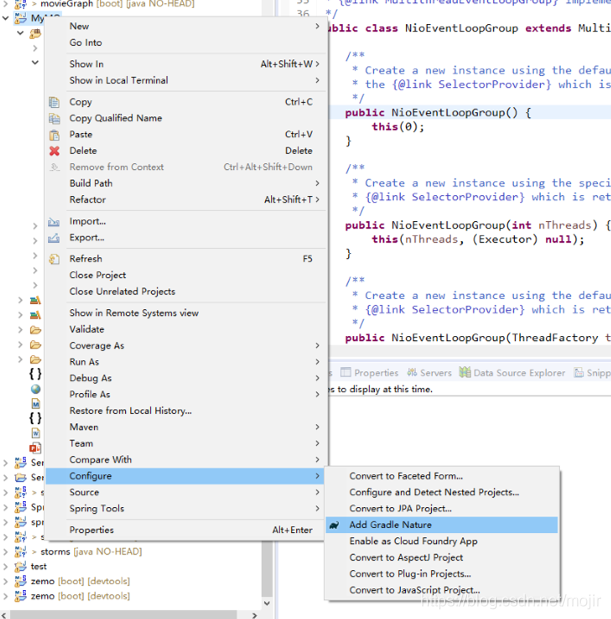
Task: Click the Properties view icon
Action: click(345, 372)
